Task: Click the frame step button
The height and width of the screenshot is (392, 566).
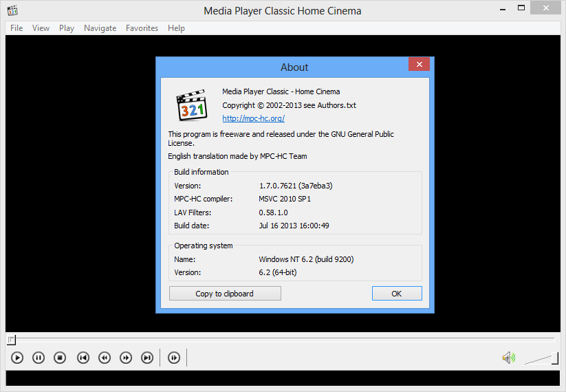Action: 173,358
